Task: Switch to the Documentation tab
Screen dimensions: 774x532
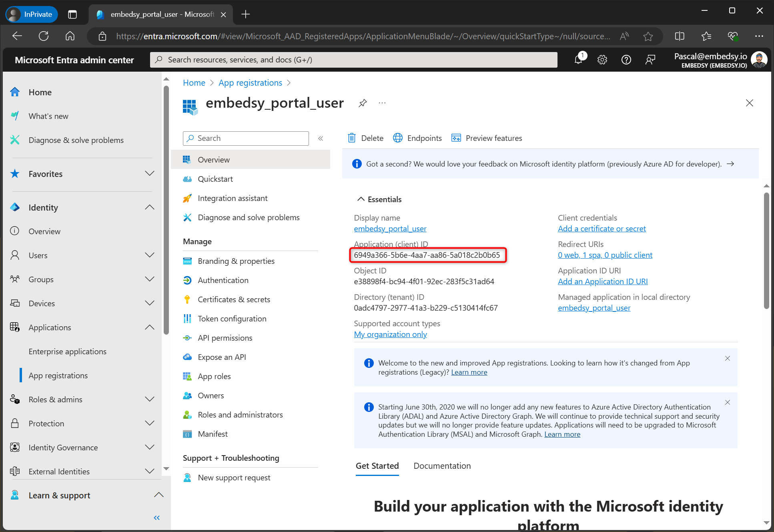Action: 442,466
